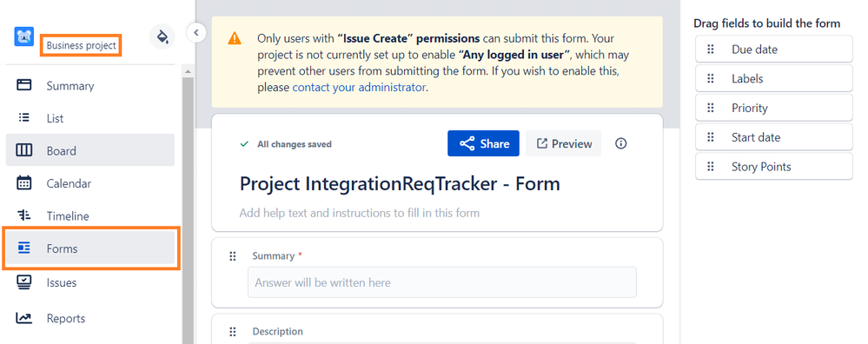
Task: Click the Calendar icon in sidebar
Action: [23, 182]
